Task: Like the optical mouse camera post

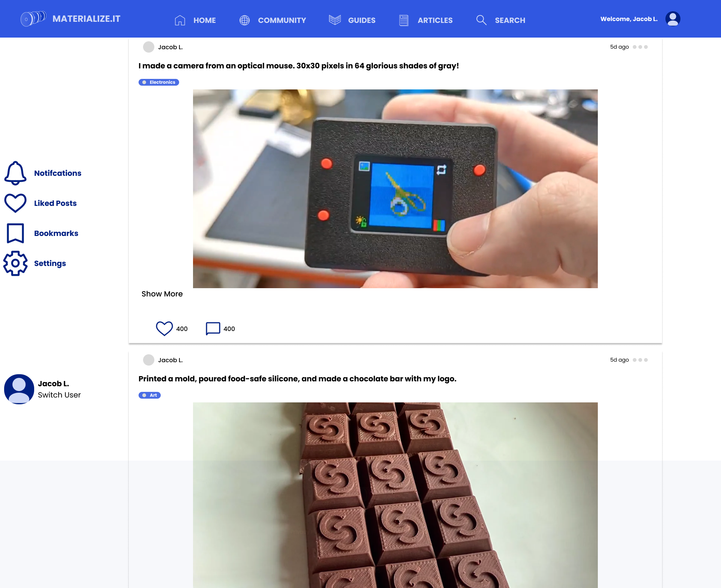Action: 164,328
